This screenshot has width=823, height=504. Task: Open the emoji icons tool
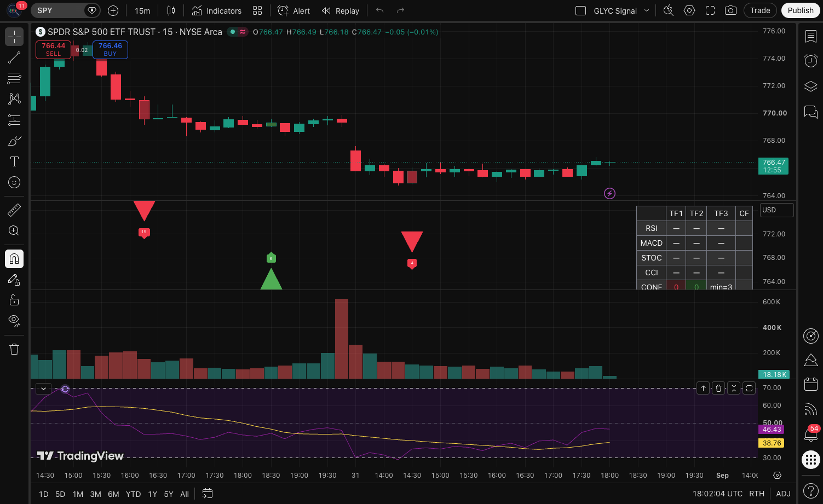[14, 182]
